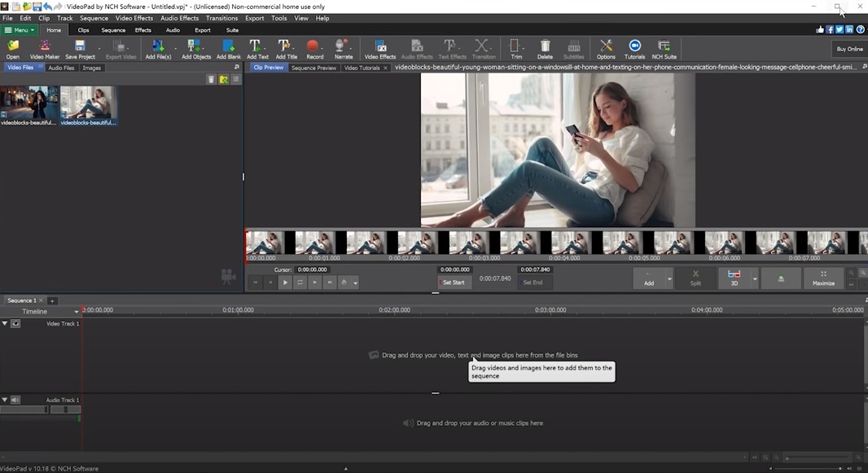This screenshot has height=473, width=868.
Task: Open the dropdown arrow beside 3D button
Action: click(755, 278)
